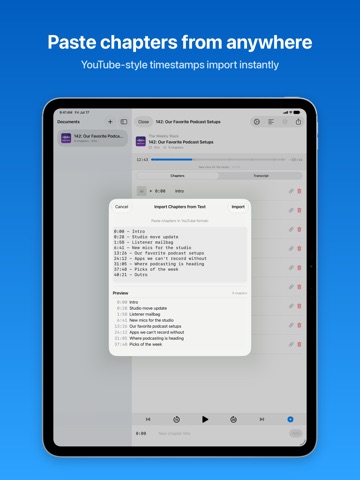
Task: Toggle the Documents sidebar panel icon
Action: pos(124,122)
